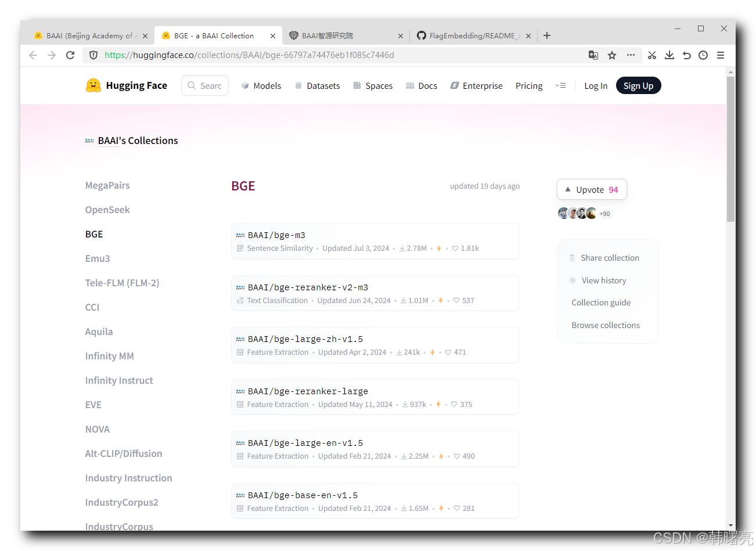Click the BAAI logo beside BAAI's Collections
The height and width of the screenshot is (551, 756).
pos(89,141)
